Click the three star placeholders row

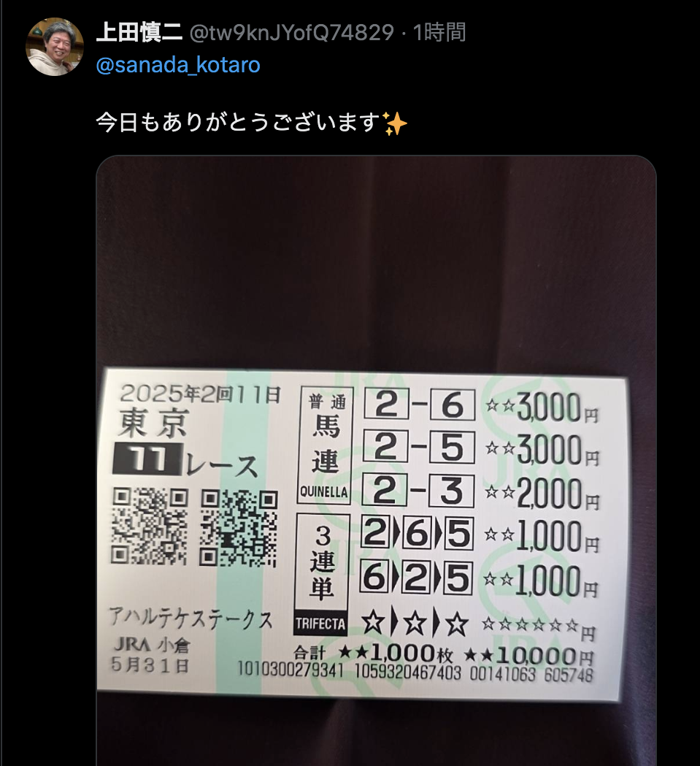click(415, 624)
